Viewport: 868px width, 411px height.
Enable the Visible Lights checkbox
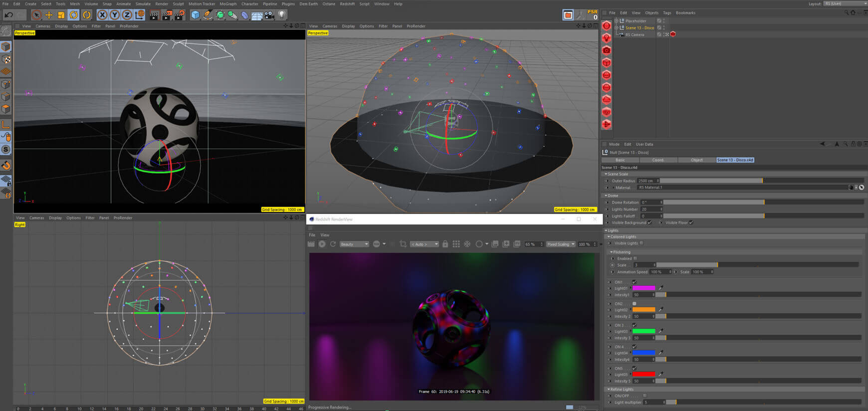click(642, 243)
